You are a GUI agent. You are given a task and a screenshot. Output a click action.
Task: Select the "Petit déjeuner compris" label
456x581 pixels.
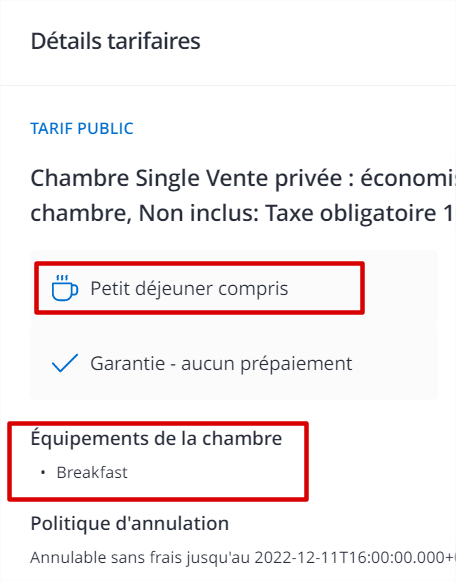189,288
